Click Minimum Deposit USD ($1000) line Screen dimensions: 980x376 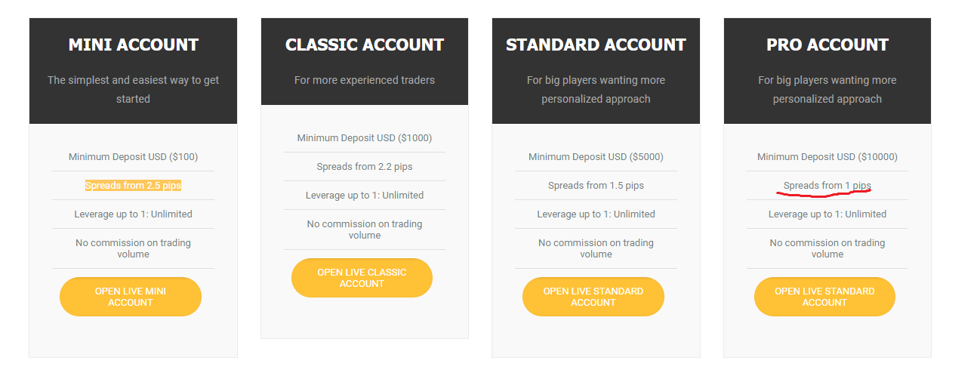pos(365,138)
